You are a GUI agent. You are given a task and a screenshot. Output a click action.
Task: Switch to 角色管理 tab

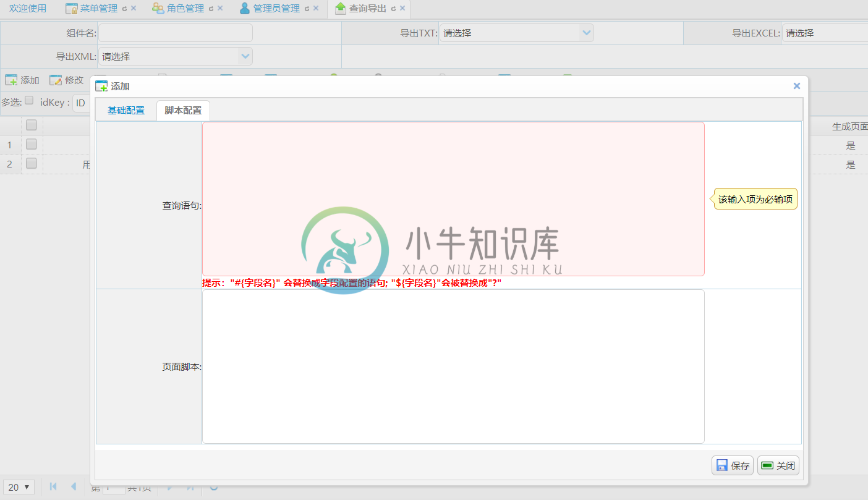point(185,9)
